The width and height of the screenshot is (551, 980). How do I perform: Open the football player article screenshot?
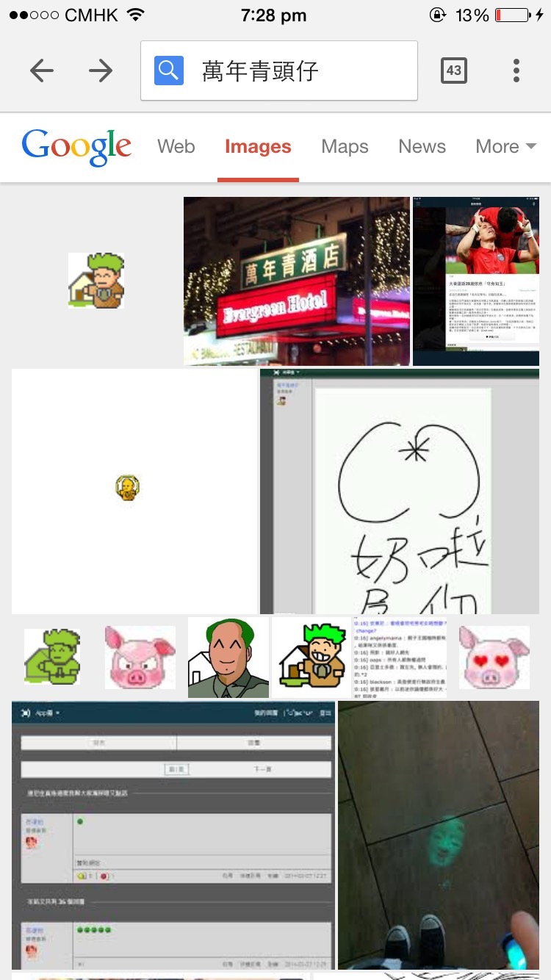click(475, 281)
